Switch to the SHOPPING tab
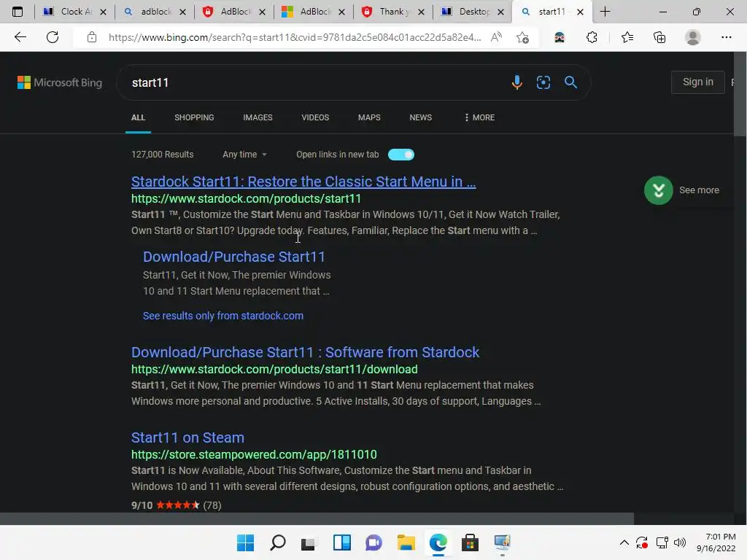 point(194,117)
